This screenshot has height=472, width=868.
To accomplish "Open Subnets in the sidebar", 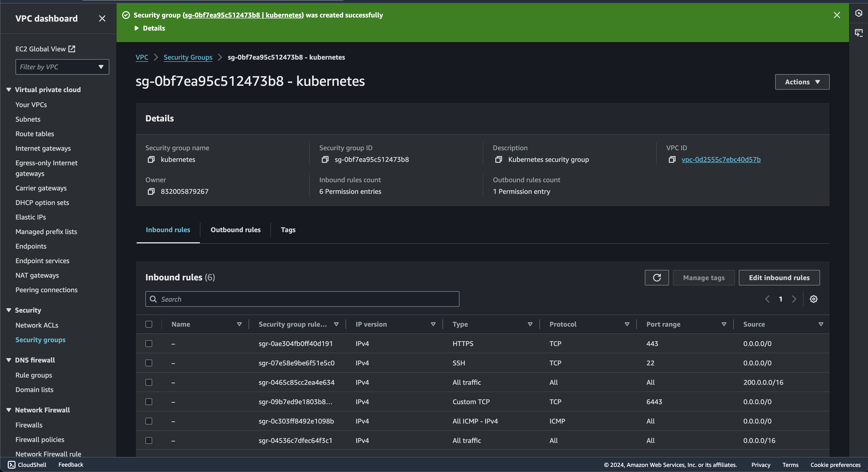I will [x=28, y=119].
